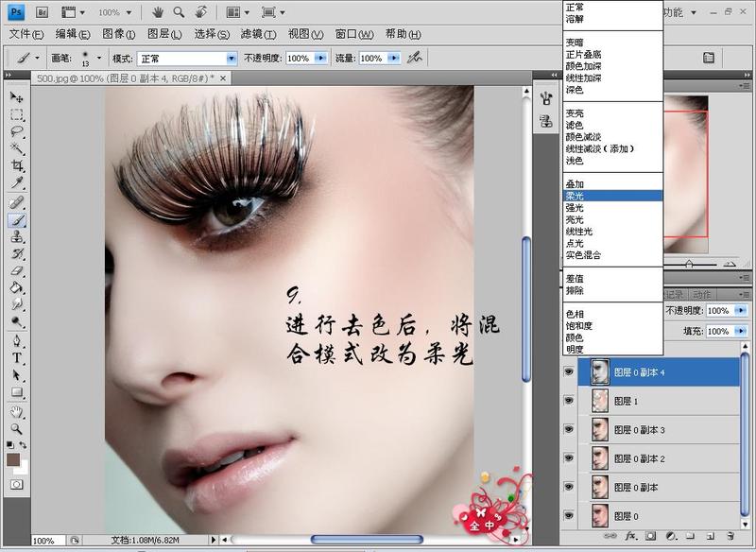756x552 pixels.
Task: Choose 叠加 blend mode
Action: click(612, 184)
